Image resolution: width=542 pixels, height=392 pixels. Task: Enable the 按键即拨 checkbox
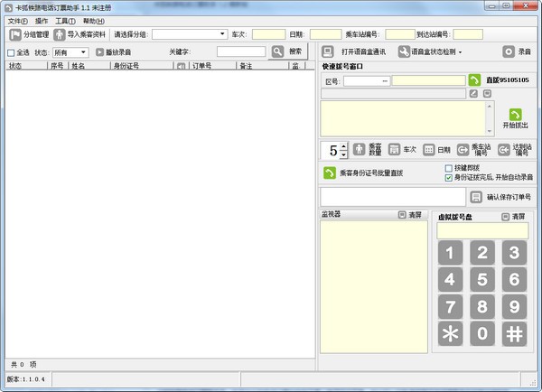click(x=449, y=168)
